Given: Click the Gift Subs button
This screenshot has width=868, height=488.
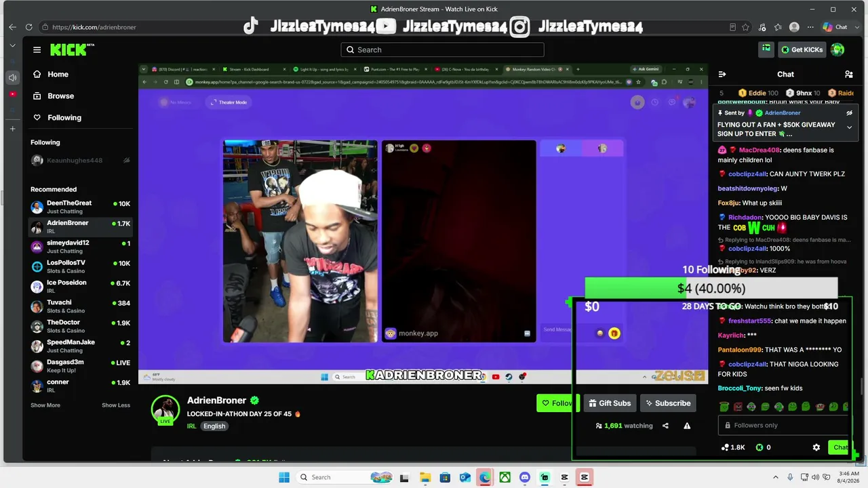Looking at the screenshot, I should pos(610,403).
